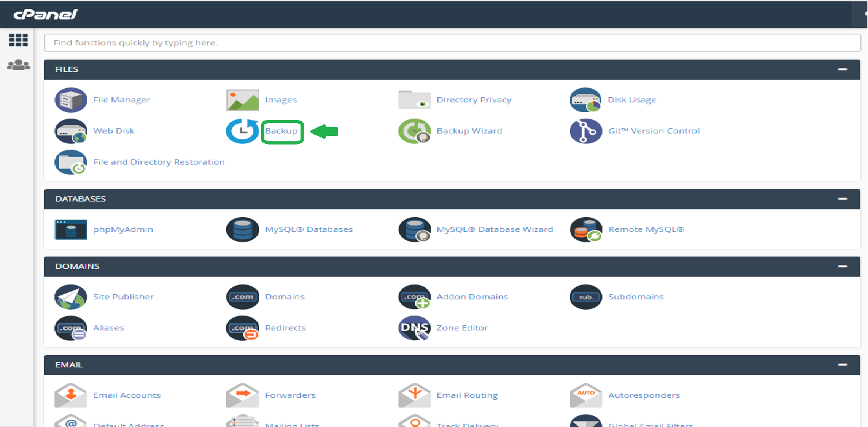Click the Email Accounts link

127,395
